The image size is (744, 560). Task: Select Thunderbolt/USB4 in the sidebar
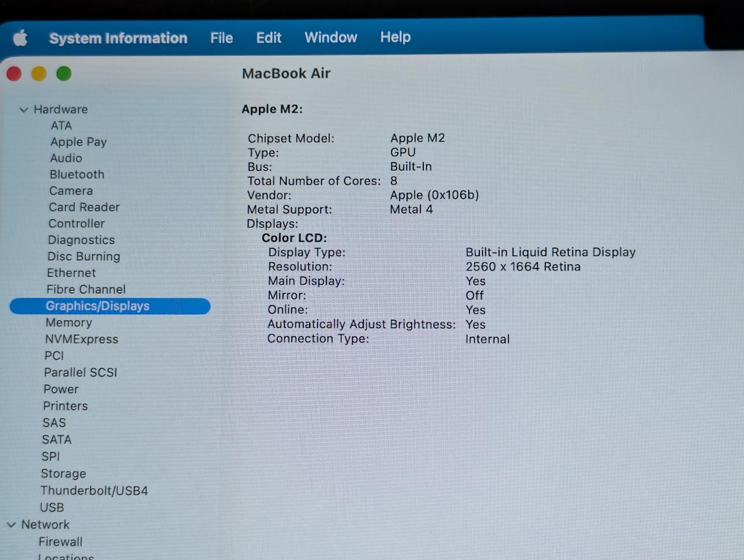click(94, 491)
